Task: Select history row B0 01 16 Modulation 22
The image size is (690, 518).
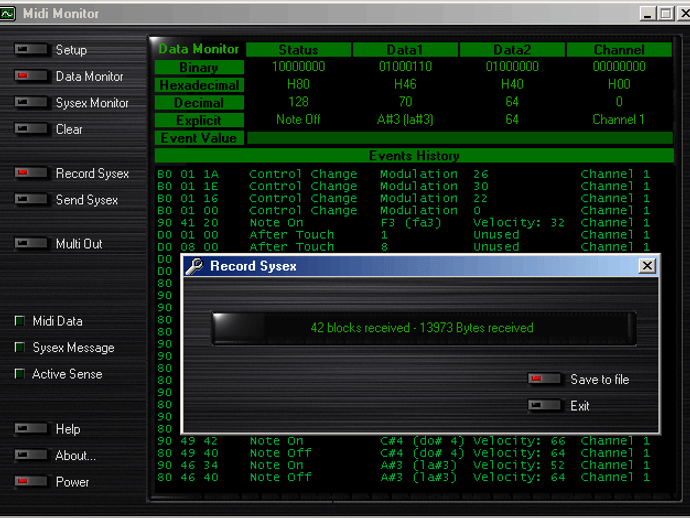Action: [404, 198]
